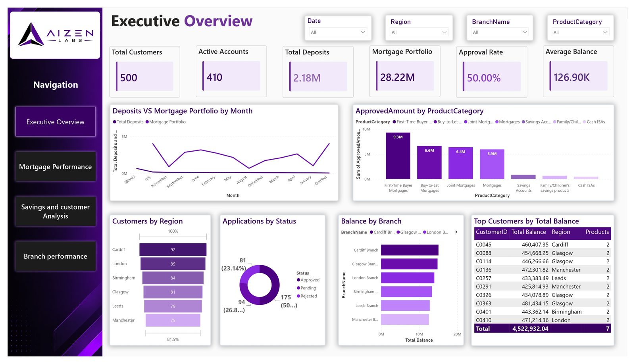Go to the Executive Overview page
Viewport: 635px width, 364px height.
(56, 122)
